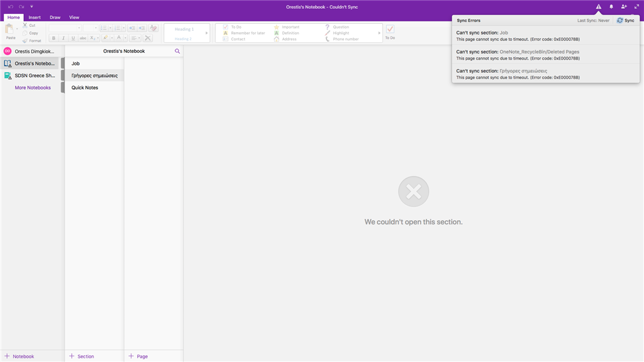Toggle Subscript formatting
Image resolution: width=644 pixels, height=362 pixels.
pos(93,38)
